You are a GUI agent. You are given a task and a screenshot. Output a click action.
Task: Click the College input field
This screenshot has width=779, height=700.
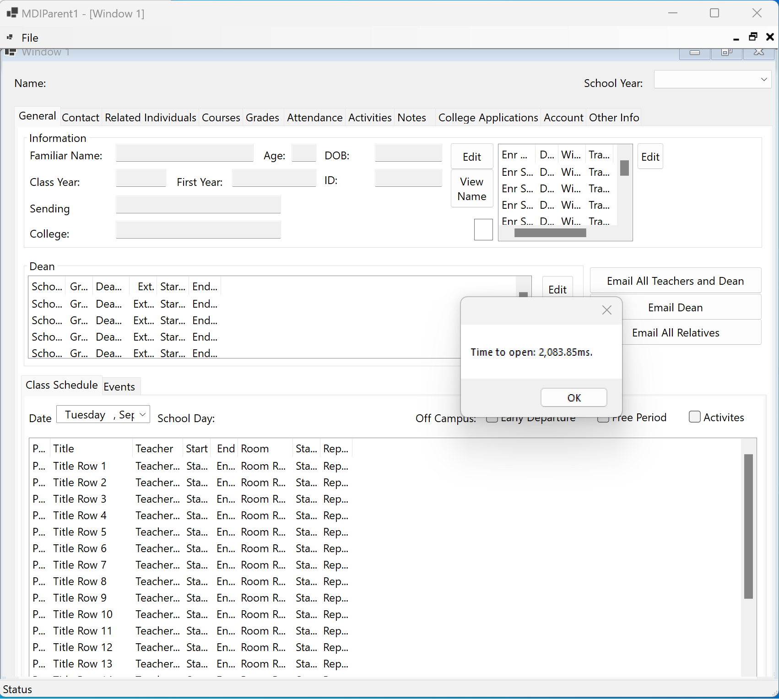198,230
